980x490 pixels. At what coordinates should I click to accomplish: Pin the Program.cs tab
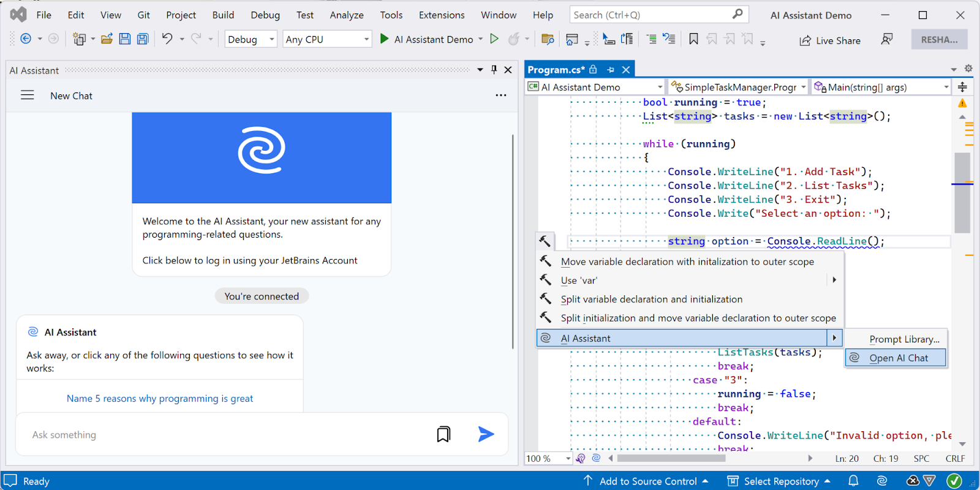pos(611,70)
